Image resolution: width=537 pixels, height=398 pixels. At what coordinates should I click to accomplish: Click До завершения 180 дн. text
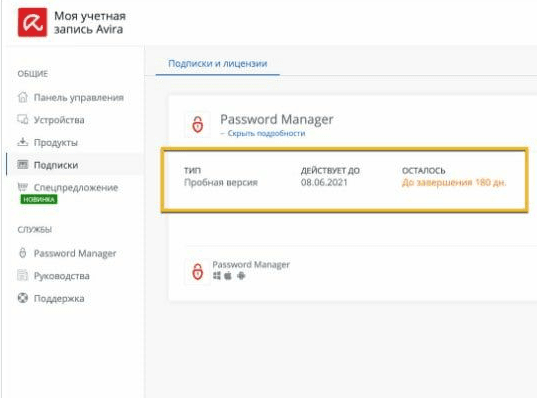coord(454,182)
